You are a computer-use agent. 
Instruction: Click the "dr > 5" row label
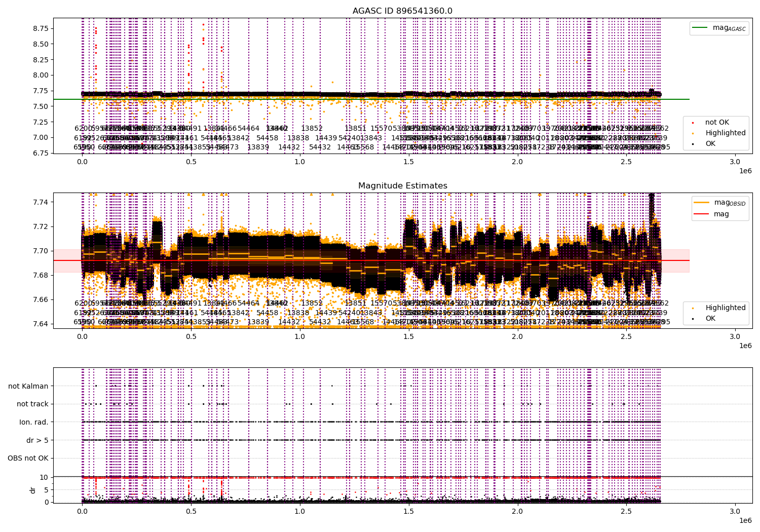37,440
